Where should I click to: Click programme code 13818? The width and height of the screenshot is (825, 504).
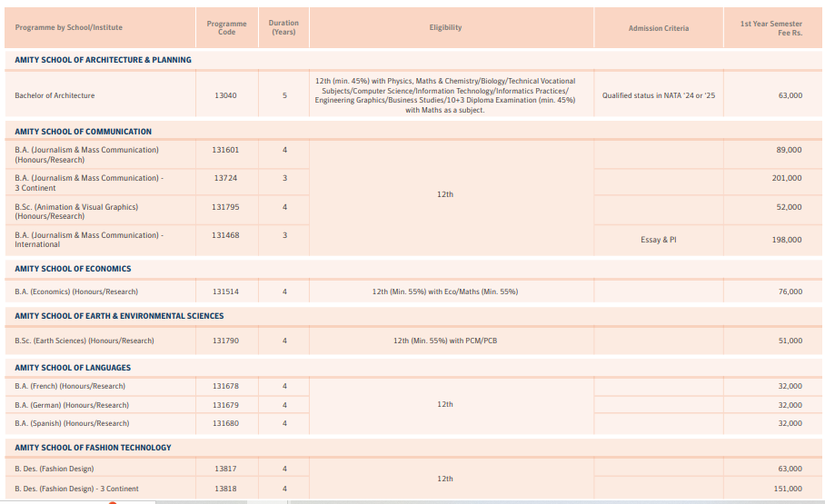coord(225,489)
